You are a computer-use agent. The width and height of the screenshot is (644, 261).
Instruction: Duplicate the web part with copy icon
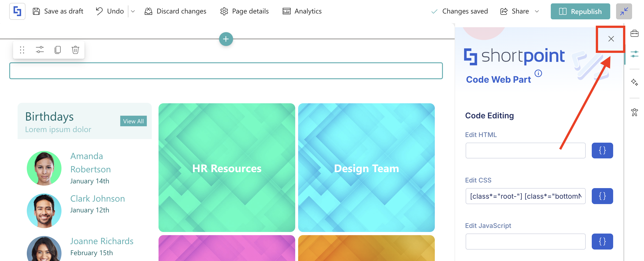pyautogui.click(x=57, y=50)
